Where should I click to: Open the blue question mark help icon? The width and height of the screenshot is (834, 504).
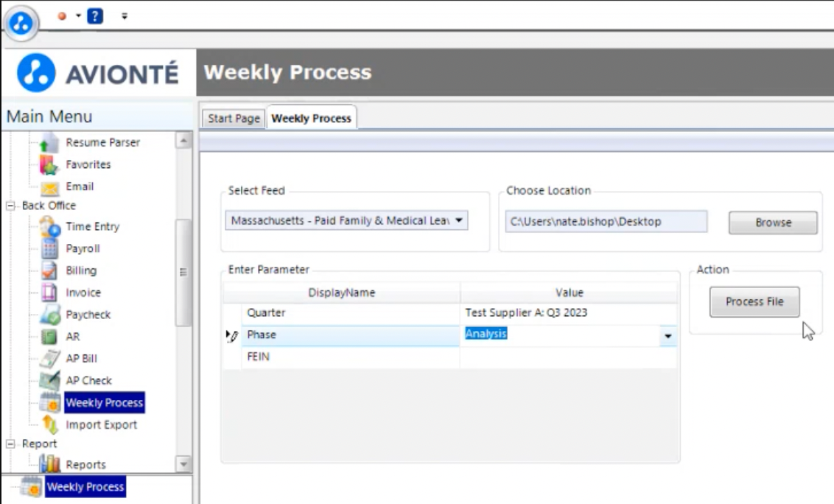point(95,16)
